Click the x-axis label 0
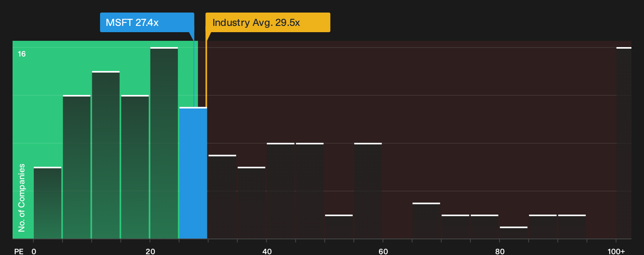This screenshot has height=255, width=644. [x=34, y=251]
